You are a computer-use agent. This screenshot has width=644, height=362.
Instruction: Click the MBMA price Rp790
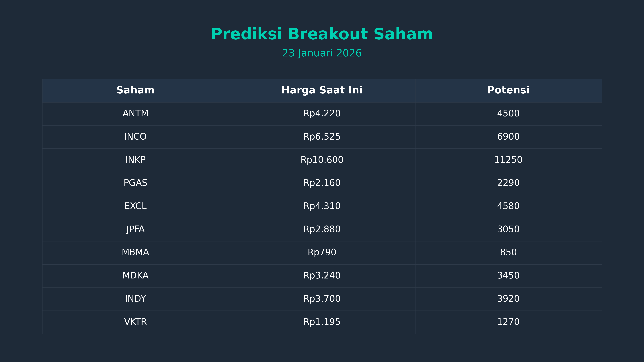tap(322, 252)
